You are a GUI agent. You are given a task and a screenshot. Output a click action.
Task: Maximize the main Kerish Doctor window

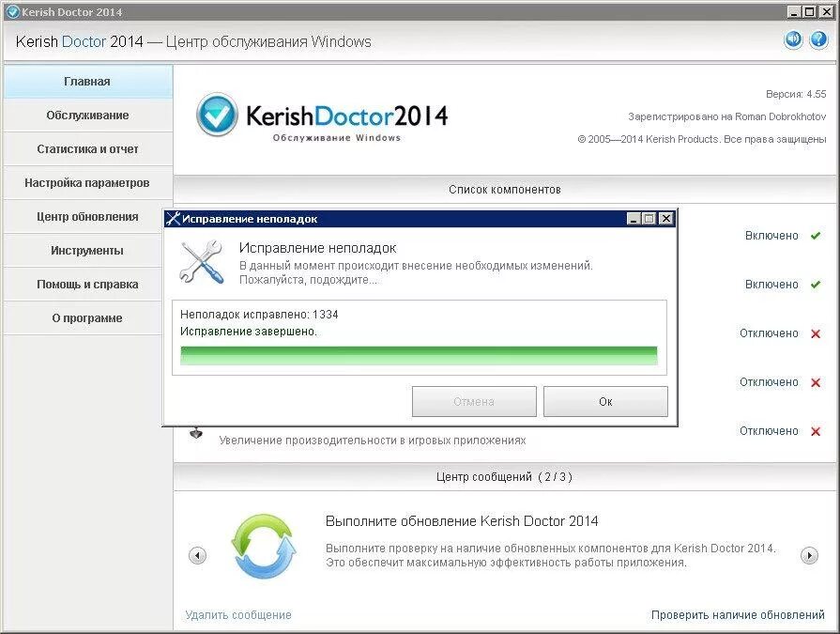810,12
